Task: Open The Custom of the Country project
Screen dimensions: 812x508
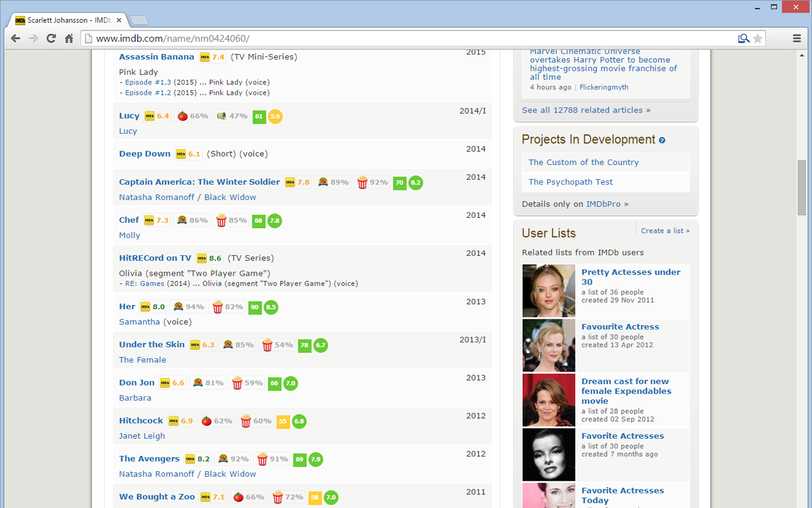Action: tap(584, 162)
